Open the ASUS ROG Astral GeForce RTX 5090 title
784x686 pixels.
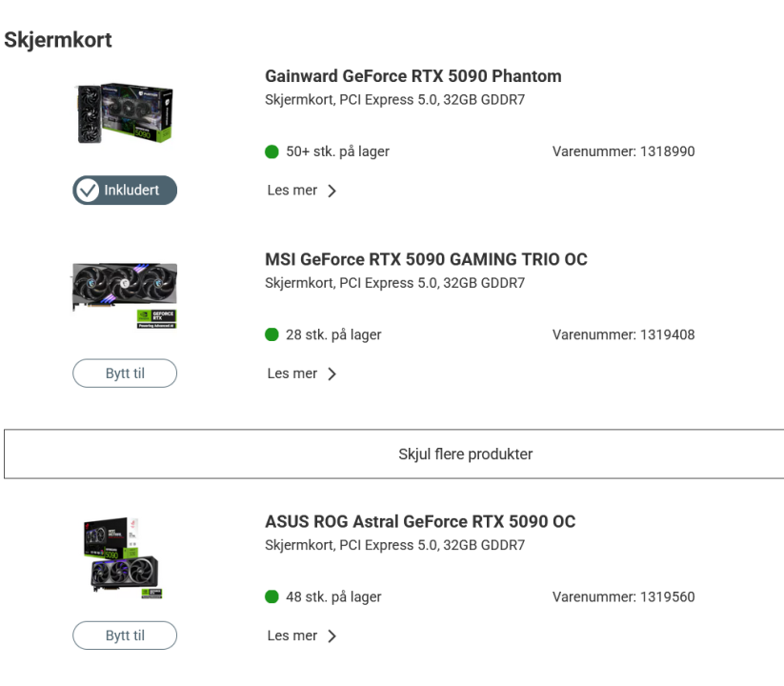[420, 522]
